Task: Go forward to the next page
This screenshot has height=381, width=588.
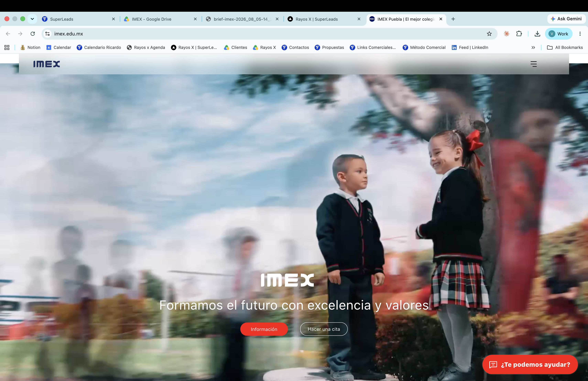Action: [20, 34]
